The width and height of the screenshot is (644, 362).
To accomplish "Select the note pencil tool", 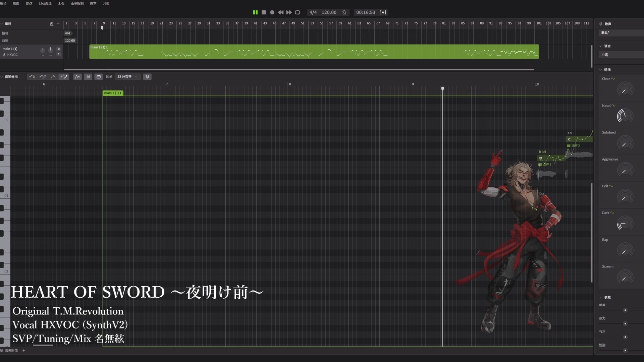I will [x=43, y=77].
